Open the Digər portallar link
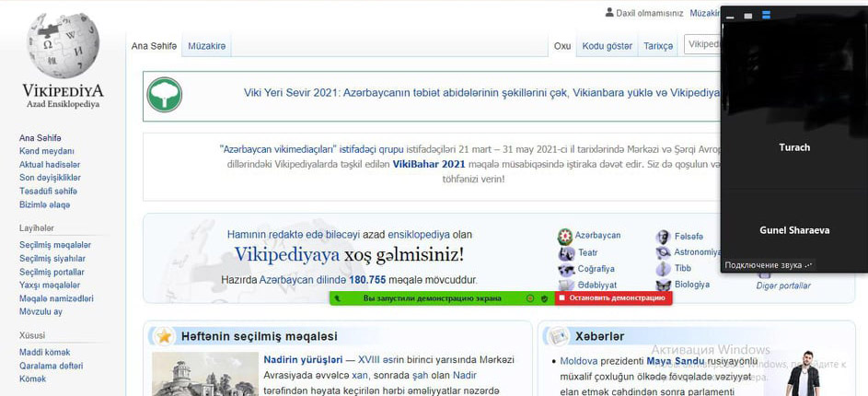 [x=783, y=285]
